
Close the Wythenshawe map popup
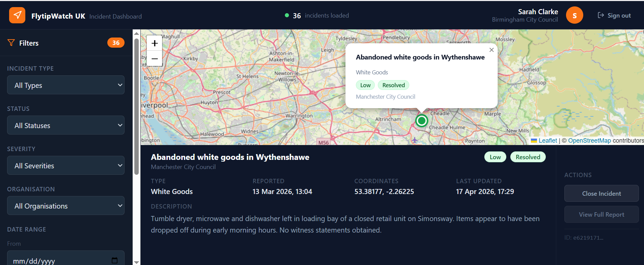[x=491, y=50]
